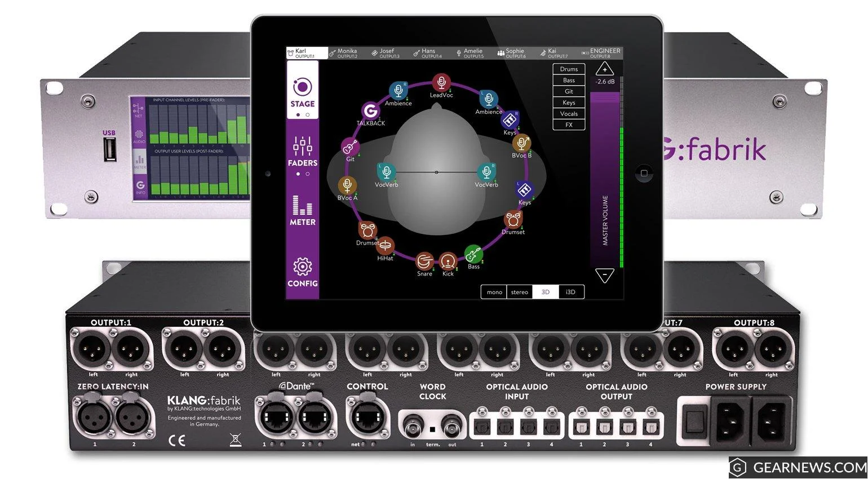
Task: Select the Drumset icon next to HiHat
Action: (x=367, y=230)
